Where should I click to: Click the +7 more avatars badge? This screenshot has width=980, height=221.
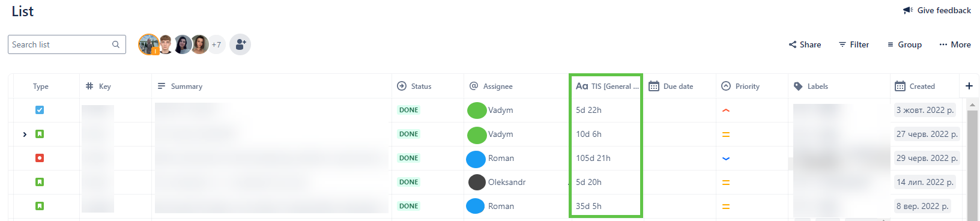click(x=216, y=44)
